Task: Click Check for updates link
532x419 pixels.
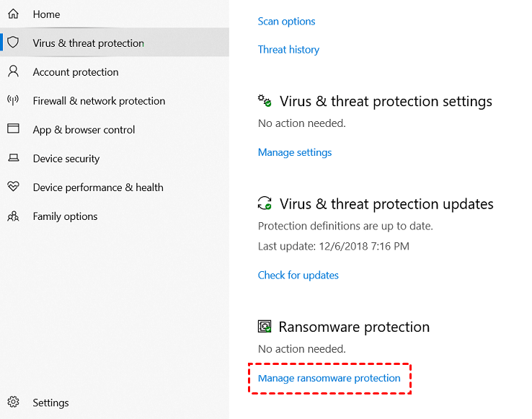Action: pyautogui.click(x=298, y=275)
